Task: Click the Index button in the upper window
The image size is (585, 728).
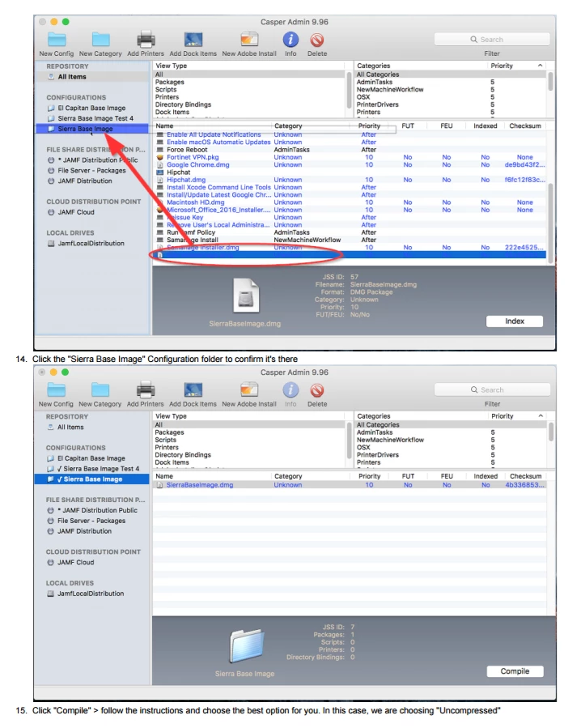Action: coord(515,321)
